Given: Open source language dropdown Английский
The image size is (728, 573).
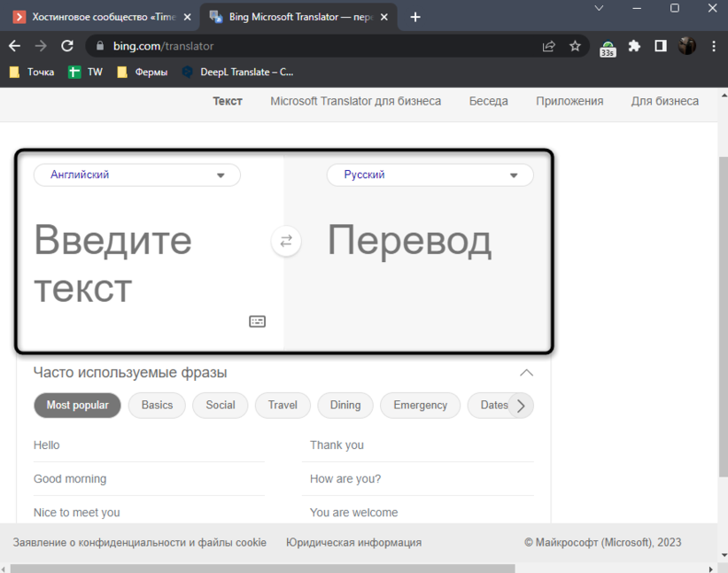Looking at the screenshot, I should pos(137,175).
